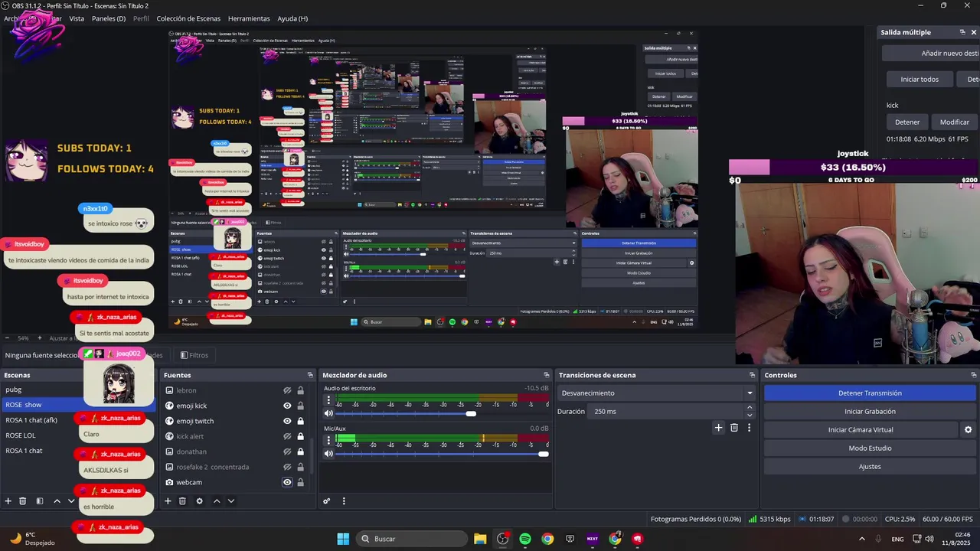The width and height of the screenshot is (980, 551).
Task: Enable Modo Estudio
Action: [x=870, y=448]
